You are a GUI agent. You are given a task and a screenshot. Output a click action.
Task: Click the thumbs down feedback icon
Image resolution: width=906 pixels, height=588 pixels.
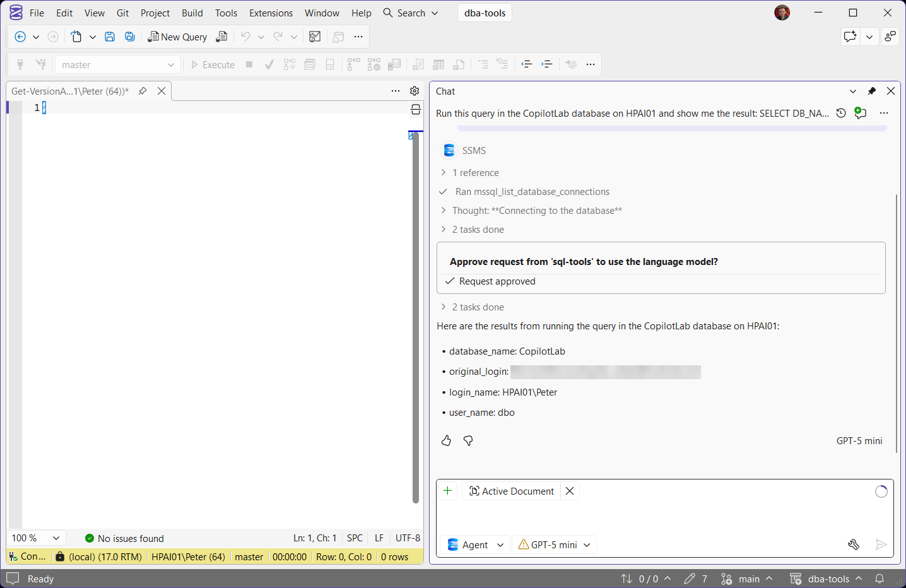tap(468, 440)
